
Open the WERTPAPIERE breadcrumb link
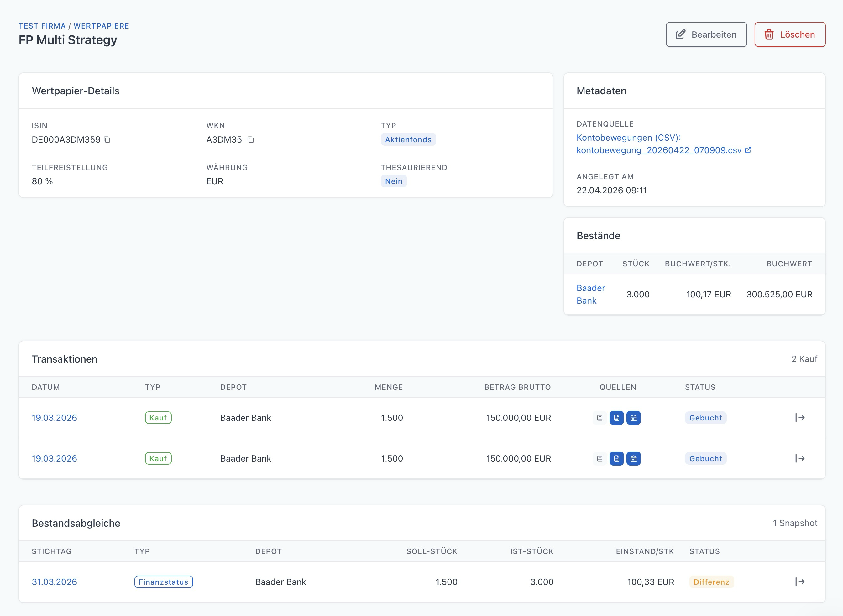[x=101, y=26]
